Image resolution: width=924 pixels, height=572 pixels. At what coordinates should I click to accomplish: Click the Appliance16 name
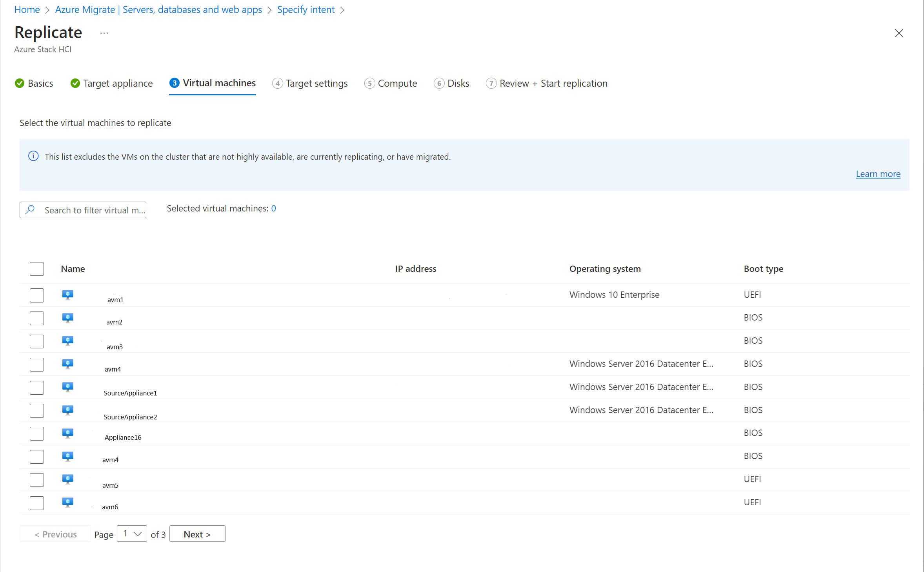(123, 437)
